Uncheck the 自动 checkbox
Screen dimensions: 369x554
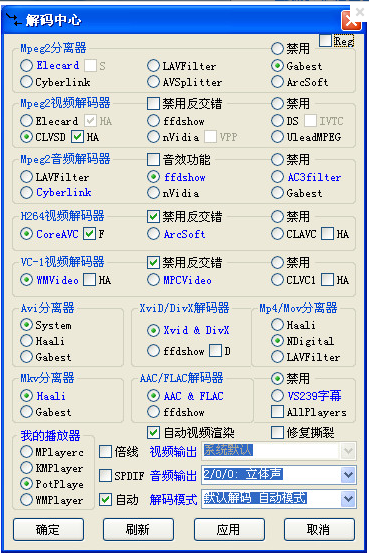[x=105, y=500]
